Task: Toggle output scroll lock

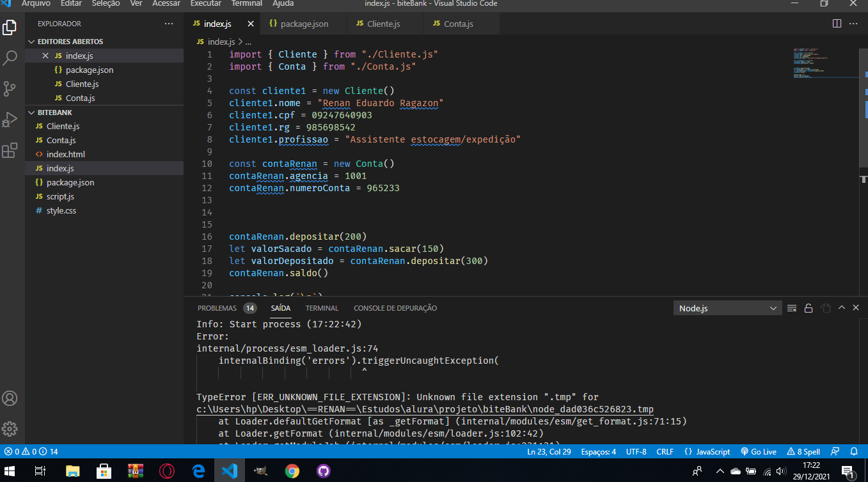Action: [809, 308]
